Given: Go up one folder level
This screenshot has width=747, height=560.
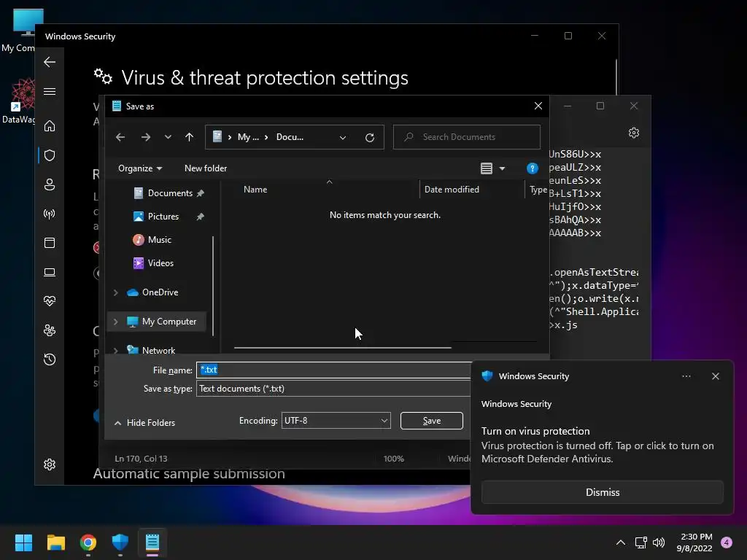Looking at the screenshot, I should [x=189, y=137].
